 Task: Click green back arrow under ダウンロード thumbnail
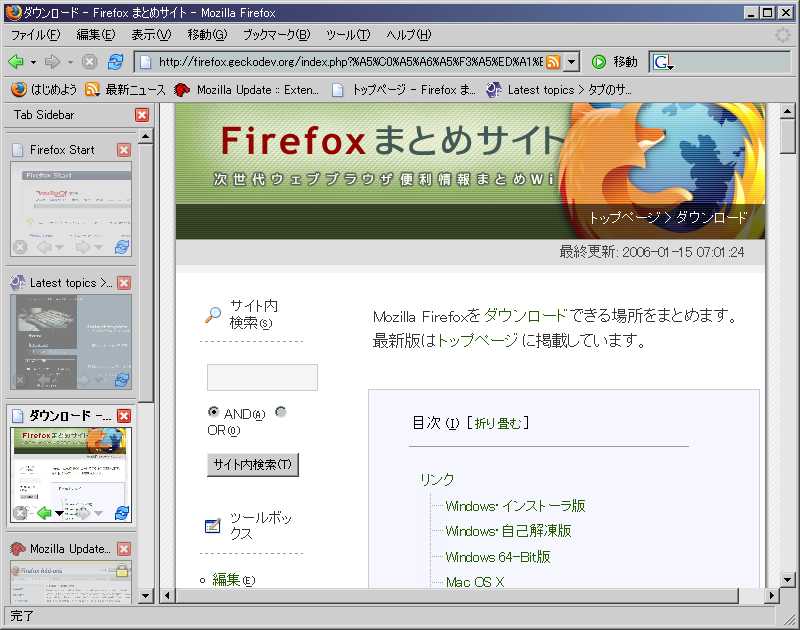click(x=44, y=513)
